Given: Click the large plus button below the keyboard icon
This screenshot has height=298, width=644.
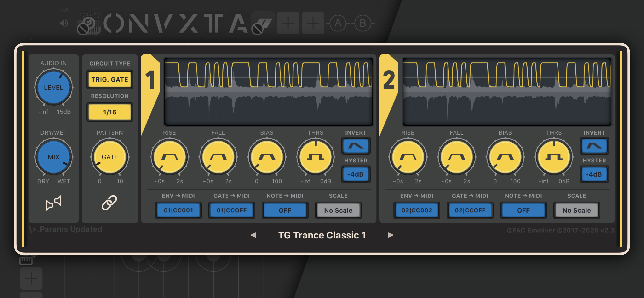Looking at the screenshot, I should [31, 278].
